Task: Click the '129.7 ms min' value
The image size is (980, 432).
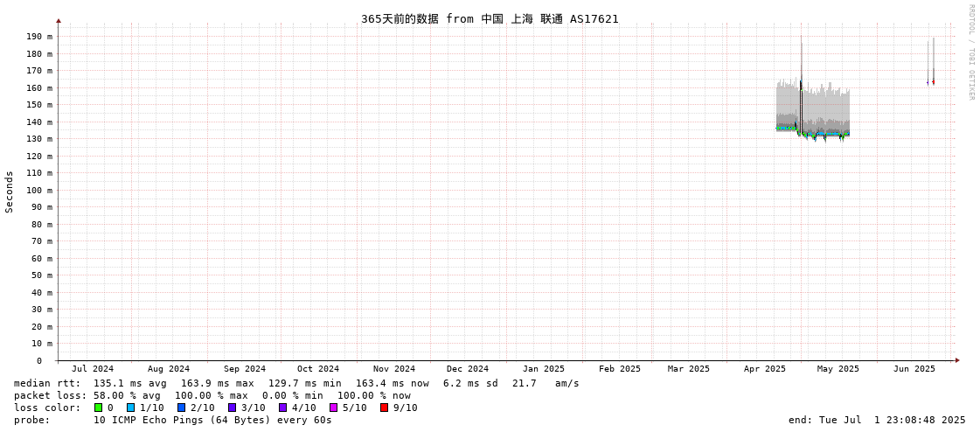Action: pyautogui.click(x=305, y=383)
